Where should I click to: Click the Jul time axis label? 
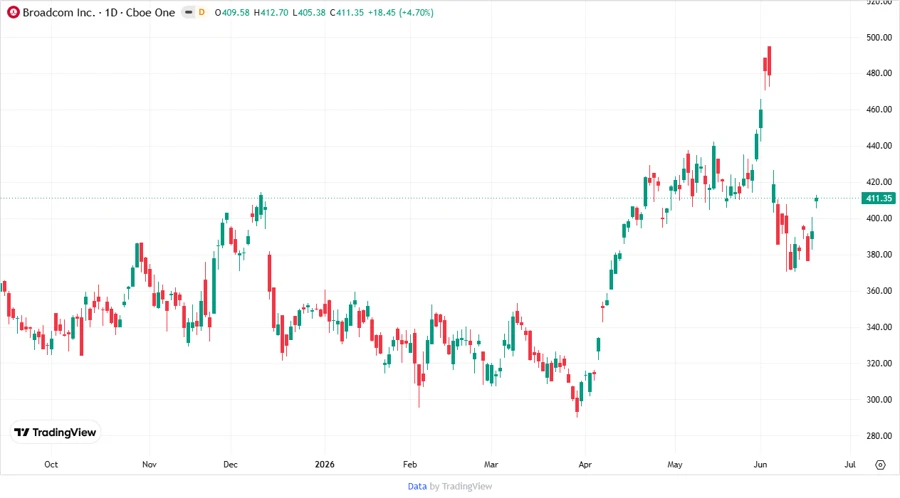tap(850, 465)
